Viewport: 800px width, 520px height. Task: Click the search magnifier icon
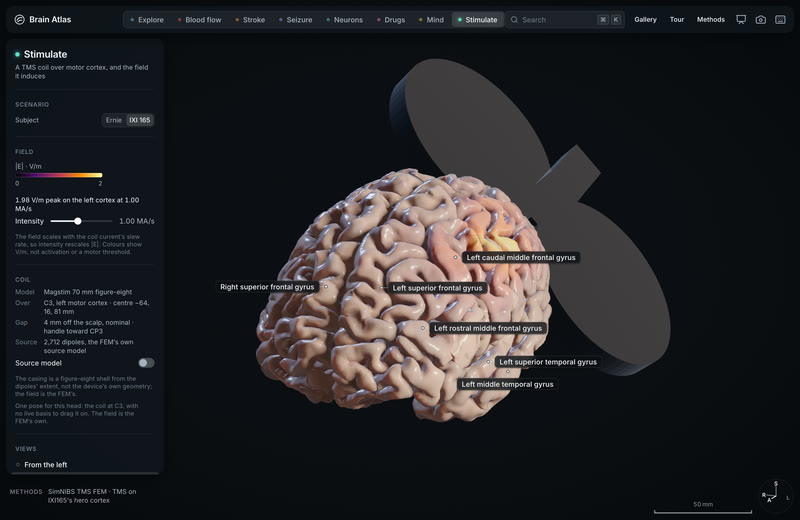tap(514, 20)
